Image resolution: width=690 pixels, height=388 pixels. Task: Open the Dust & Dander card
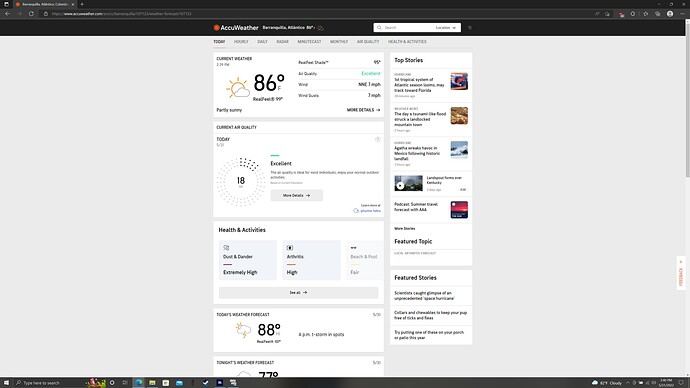tap(248, 260)
